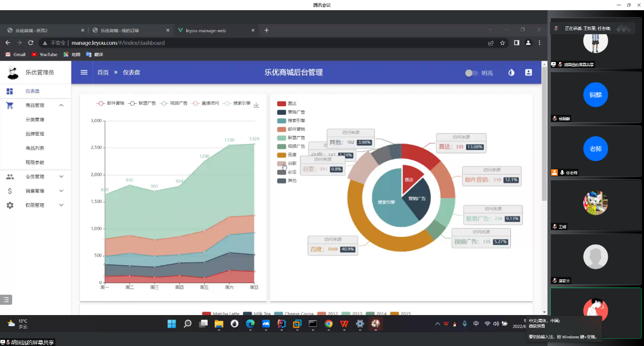Expand the 会员管理 menu chevron
The width and height of the screenshot is (644, 346).
61,177
